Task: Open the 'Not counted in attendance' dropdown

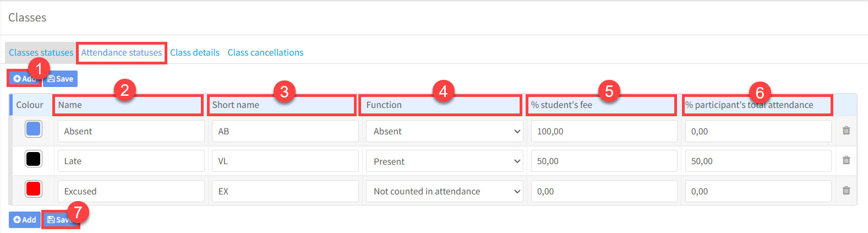Action: click(444, 192)
